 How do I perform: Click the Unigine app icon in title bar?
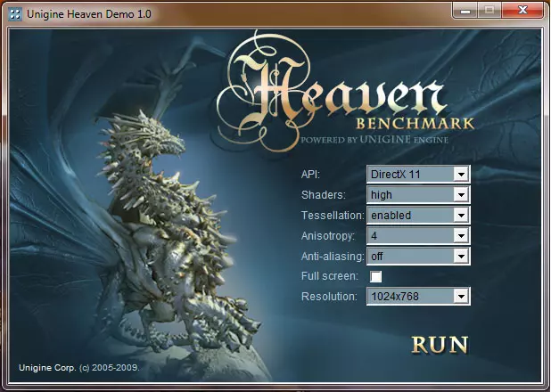click(15, 14)
